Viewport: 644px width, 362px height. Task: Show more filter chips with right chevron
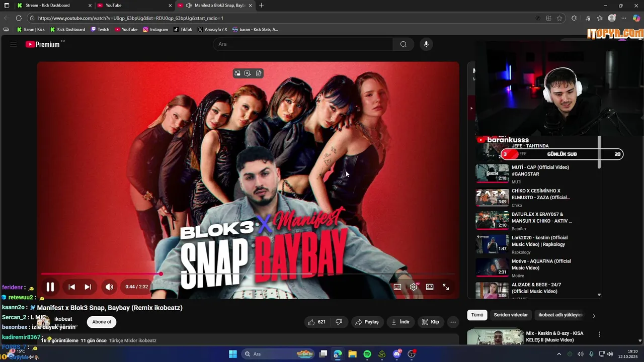point(594,316)
